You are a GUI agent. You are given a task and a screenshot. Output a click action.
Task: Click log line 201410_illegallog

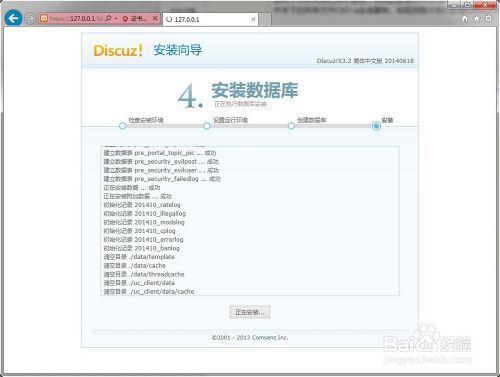[145, 214]
